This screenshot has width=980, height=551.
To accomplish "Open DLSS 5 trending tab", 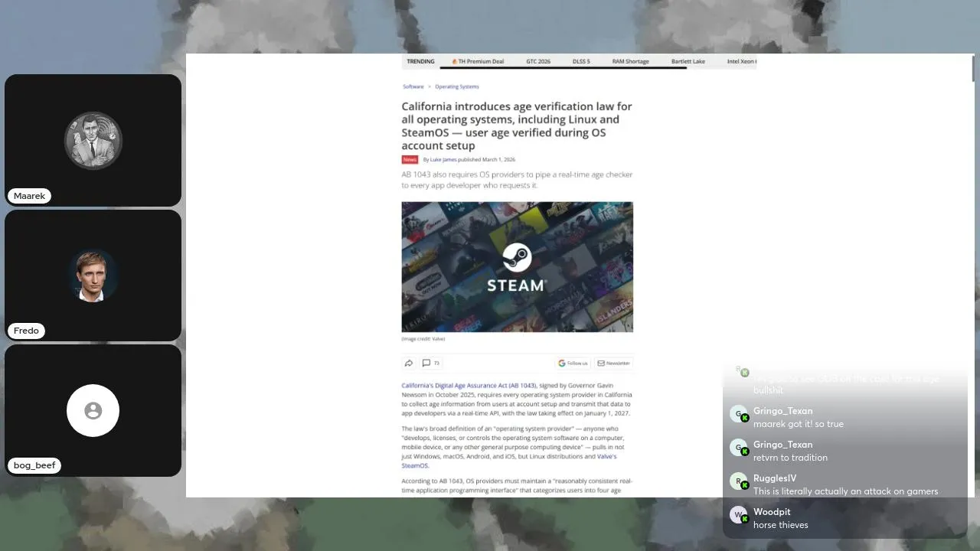I will pyautogui.click(x=581, y=61).
